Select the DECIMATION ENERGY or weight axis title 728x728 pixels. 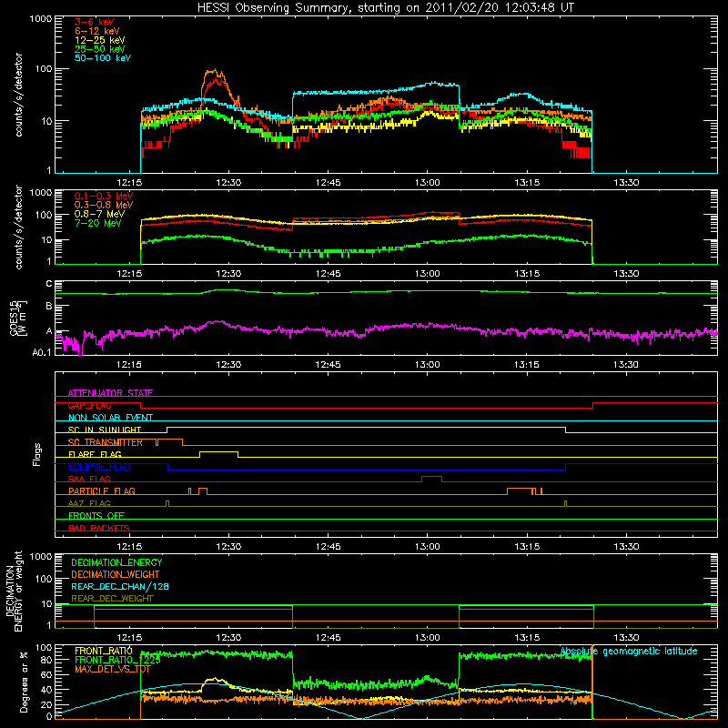coord(14,591)
